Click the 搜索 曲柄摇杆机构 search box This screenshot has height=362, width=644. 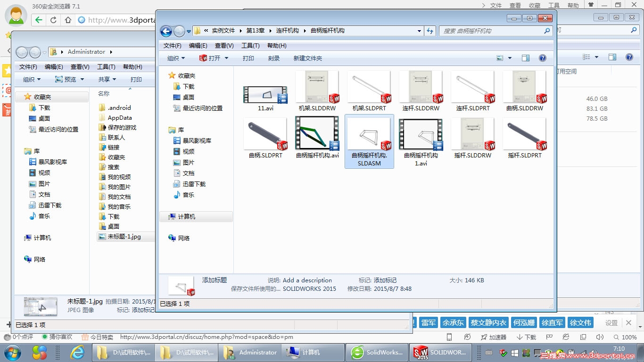click(x=495, y=31)
